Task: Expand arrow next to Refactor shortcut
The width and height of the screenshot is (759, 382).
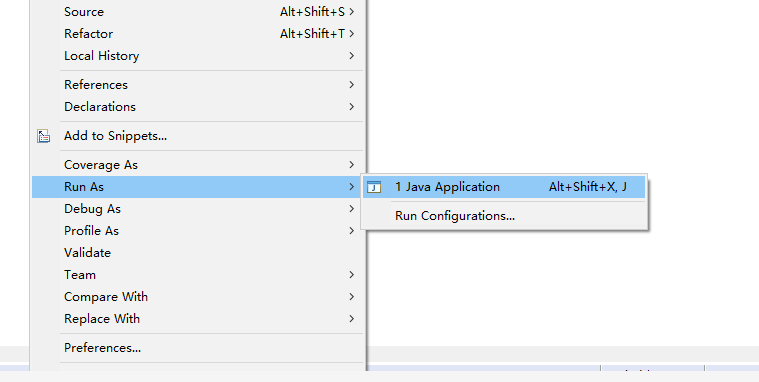Action: (352, 34)
